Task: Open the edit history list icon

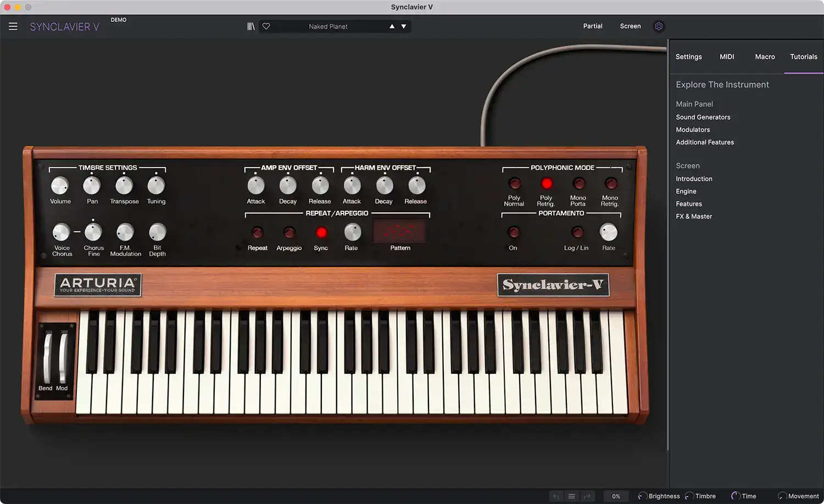Action: point(571,496)
